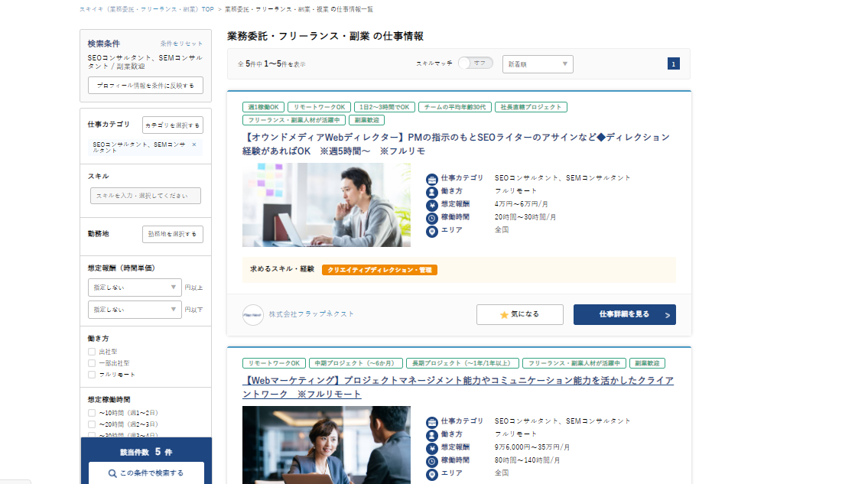
Task: Click 80時間~140時間/月 hours value
Action: [x=528, y=460]
